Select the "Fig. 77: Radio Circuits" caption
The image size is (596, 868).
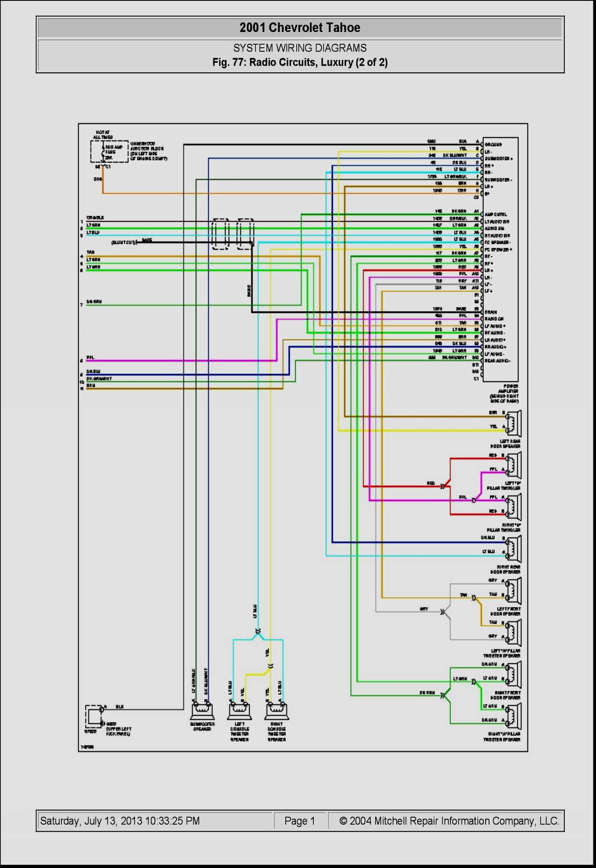click(300, 62)
